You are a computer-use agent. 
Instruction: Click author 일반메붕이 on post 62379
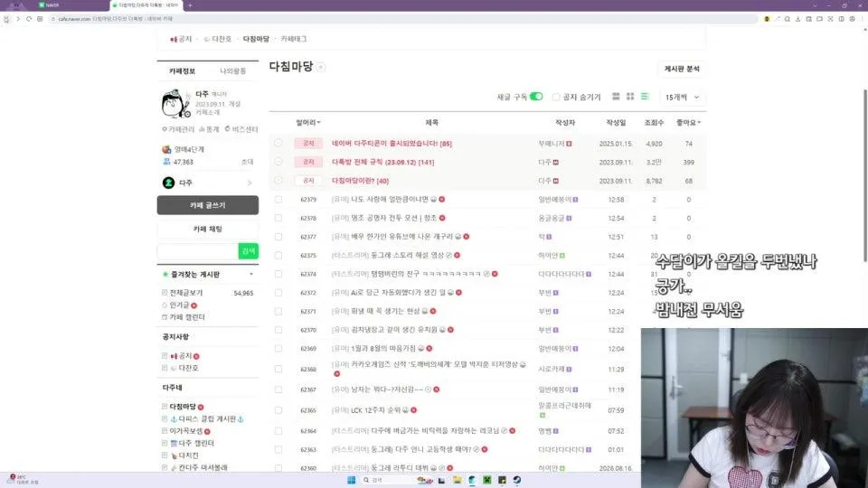554,199
